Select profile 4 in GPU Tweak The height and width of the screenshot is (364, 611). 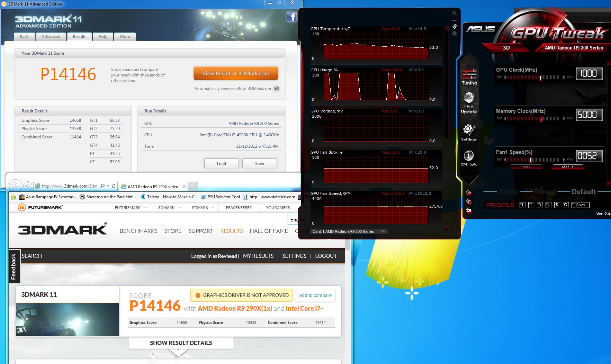548,205
